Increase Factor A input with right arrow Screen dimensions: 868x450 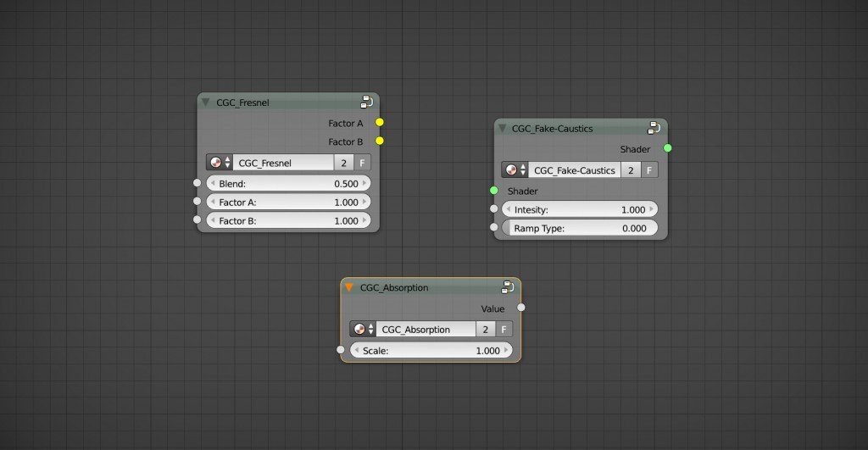tap(364, 202)
